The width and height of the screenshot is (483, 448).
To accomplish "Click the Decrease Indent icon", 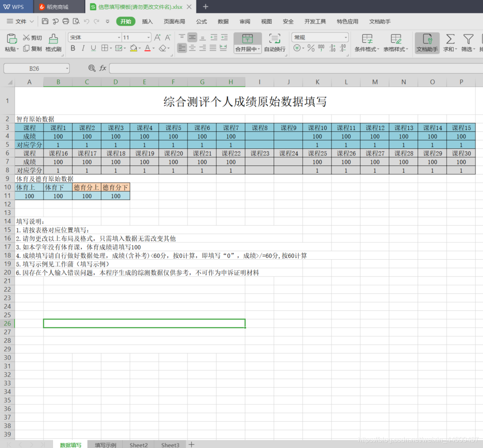I will click(x=214, y=38).
